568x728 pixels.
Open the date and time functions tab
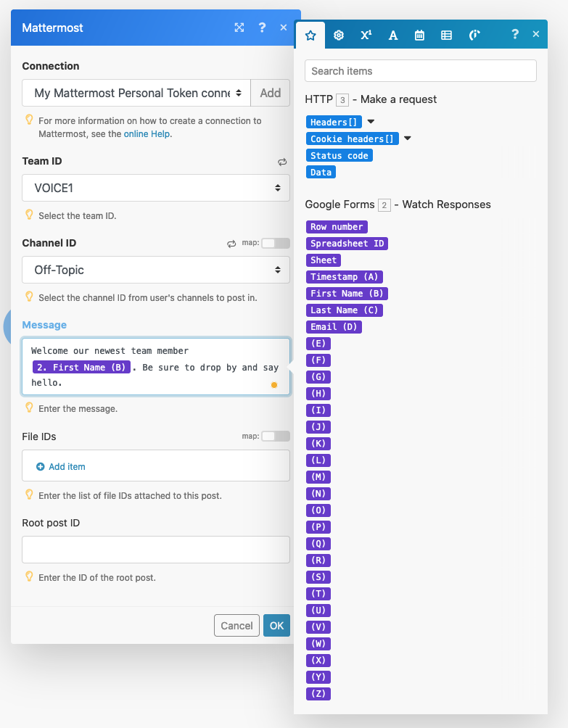click(419, 35)
